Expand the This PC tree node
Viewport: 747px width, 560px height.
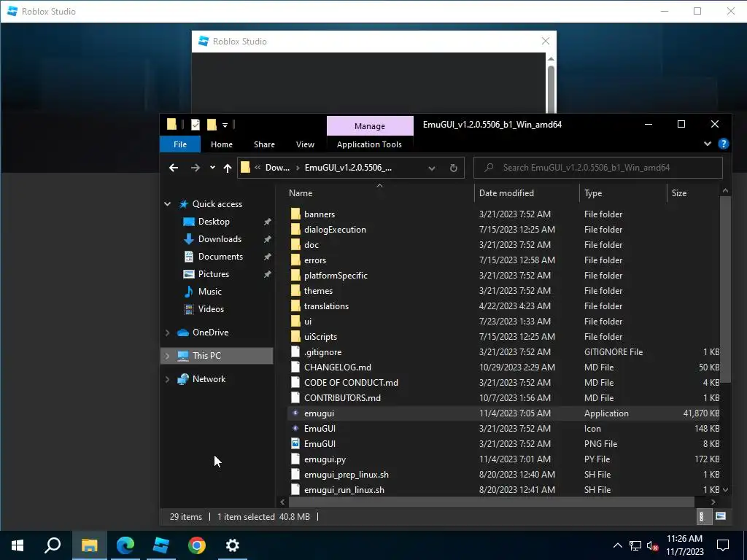(x=167, y=356)
